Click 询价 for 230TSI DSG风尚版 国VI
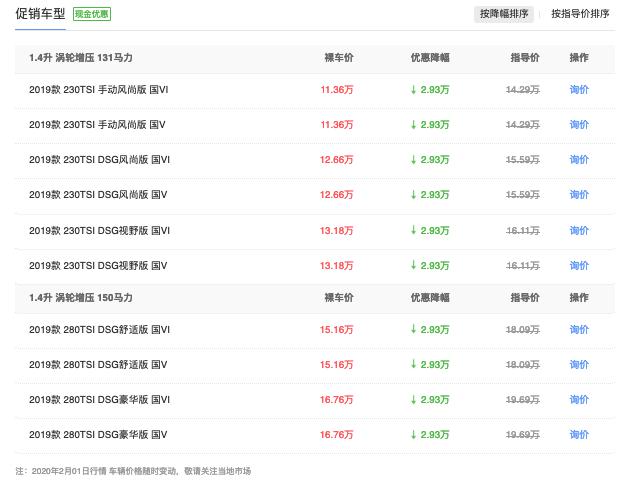Screen dimensions: 619x490 point(579,160)
